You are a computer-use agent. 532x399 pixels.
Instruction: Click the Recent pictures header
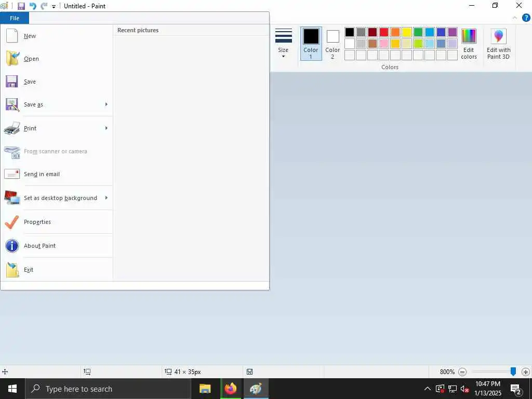point(138,30)
